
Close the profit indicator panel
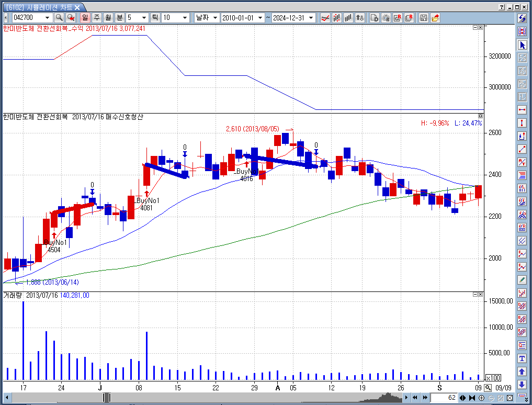(x=480, y=28)
